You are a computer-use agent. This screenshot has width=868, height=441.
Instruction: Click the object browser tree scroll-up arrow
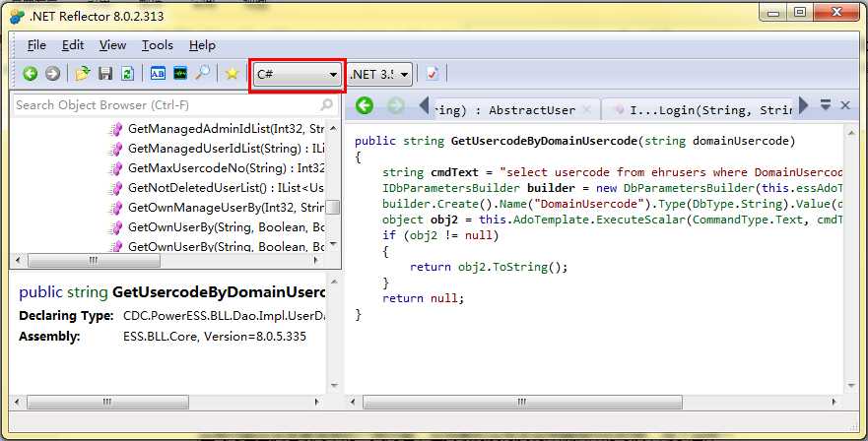point(333,128)
